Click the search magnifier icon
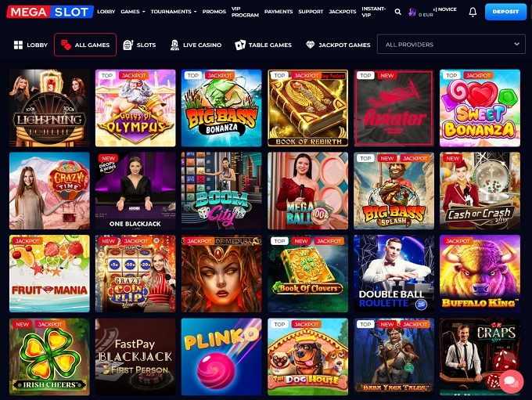532x400 pixels. tap(397, 12)
